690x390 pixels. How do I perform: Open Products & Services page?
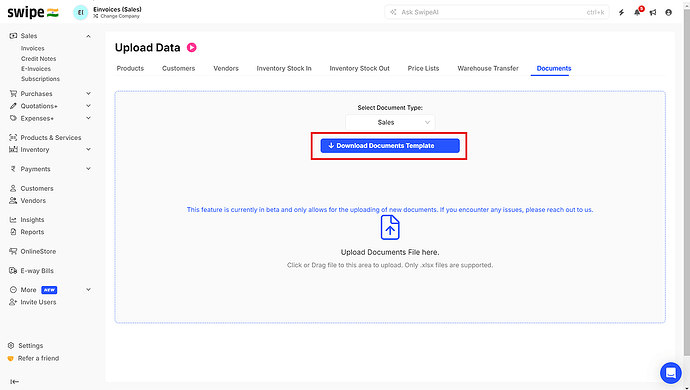click(x=51, y=138)
